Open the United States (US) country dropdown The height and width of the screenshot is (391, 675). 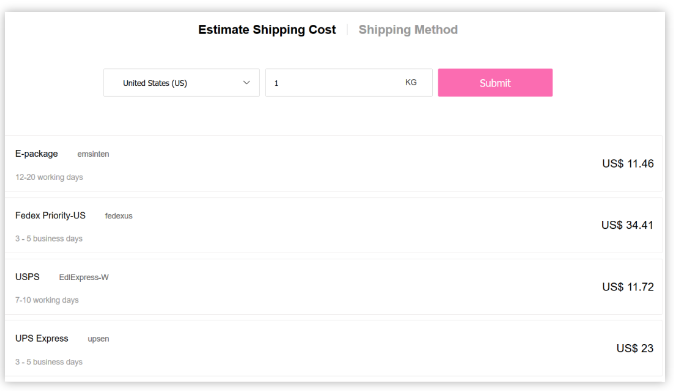181,83
